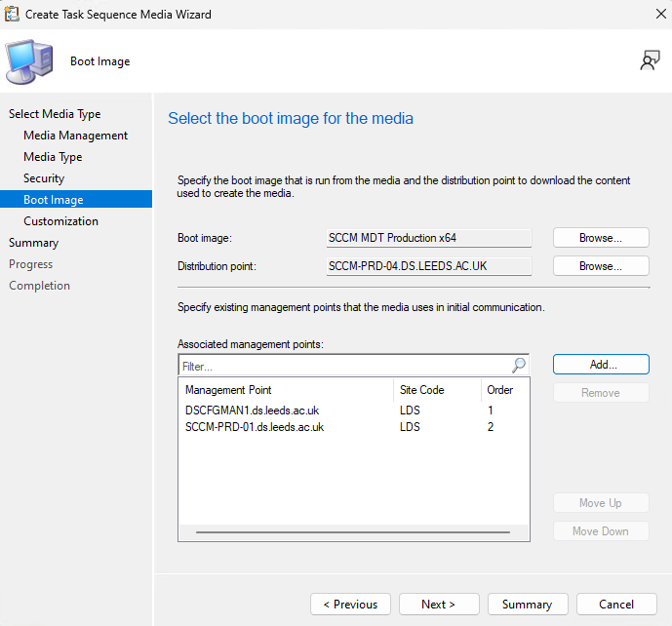The height and width of the screenshot is (626, 672).
Task: Browse for a boot image
Action: [601, 238]
